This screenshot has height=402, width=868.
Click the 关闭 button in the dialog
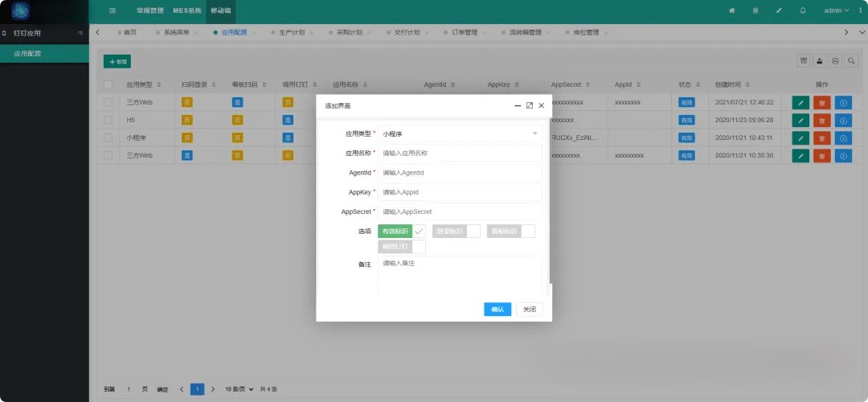[x=529, y=310]
